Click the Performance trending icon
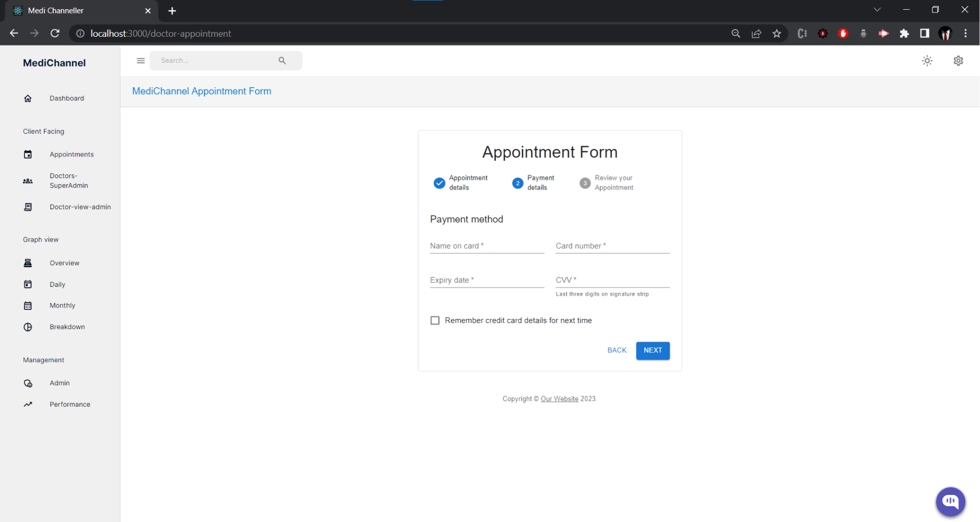 pyautogui.click(x=28, y=404)
